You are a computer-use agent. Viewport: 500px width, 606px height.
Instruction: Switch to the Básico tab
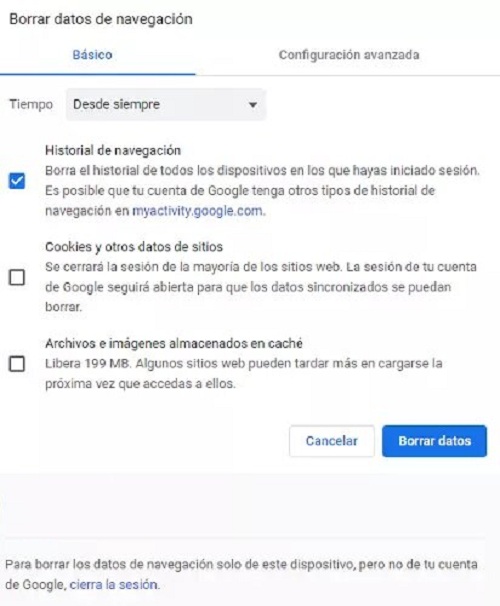[x=93, y=54]
